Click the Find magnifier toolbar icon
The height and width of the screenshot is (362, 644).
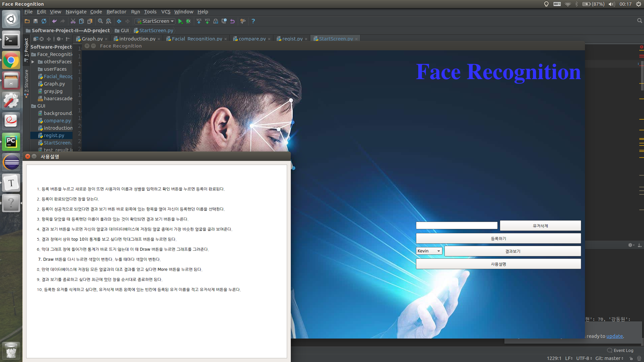[100, 21]
